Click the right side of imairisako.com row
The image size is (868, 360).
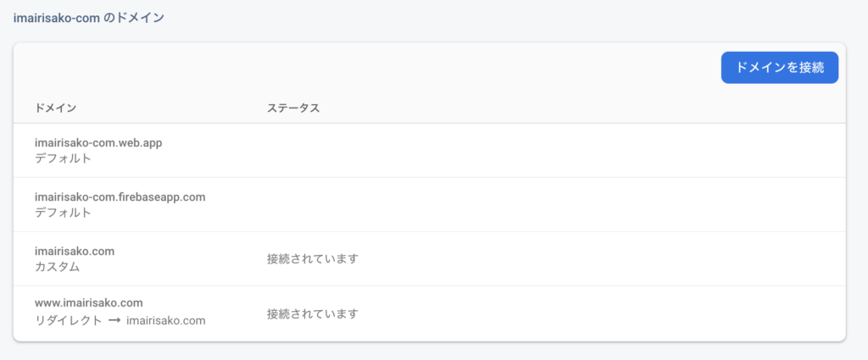pos(609,259)
